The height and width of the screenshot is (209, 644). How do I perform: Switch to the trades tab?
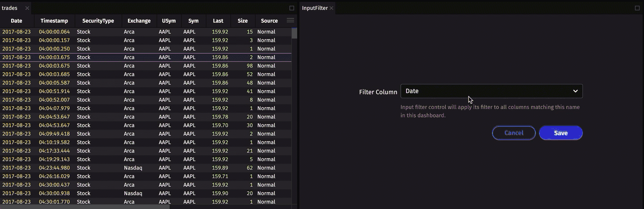coord(10,8)
